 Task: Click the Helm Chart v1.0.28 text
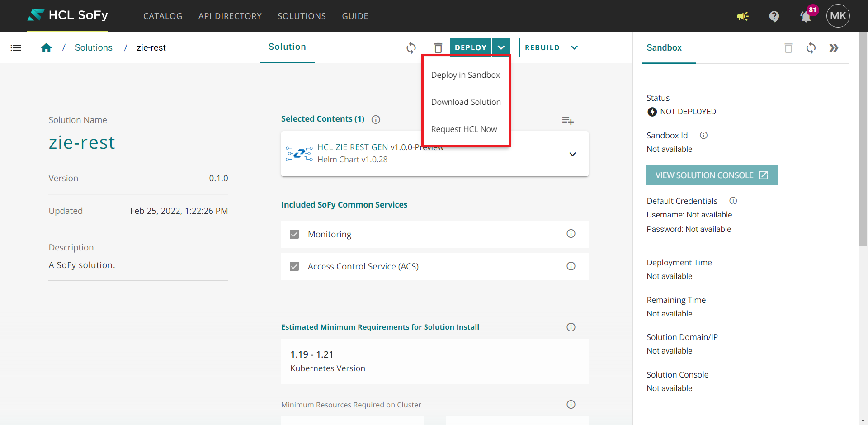click(353, 160)
